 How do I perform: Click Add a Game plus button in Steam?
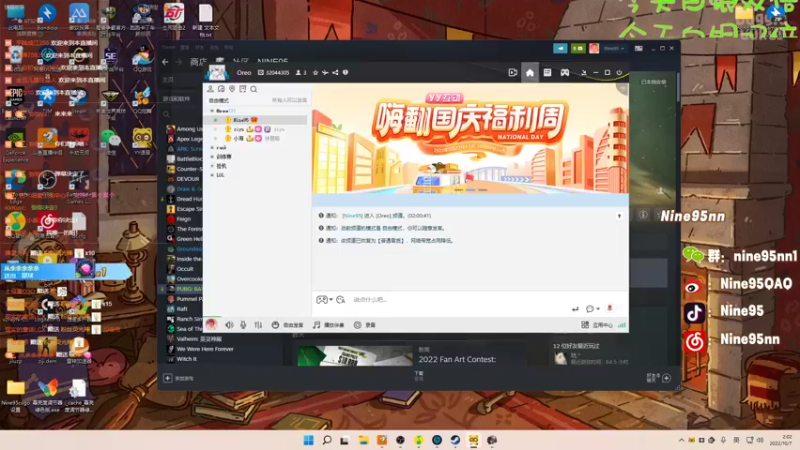(168, 378)
